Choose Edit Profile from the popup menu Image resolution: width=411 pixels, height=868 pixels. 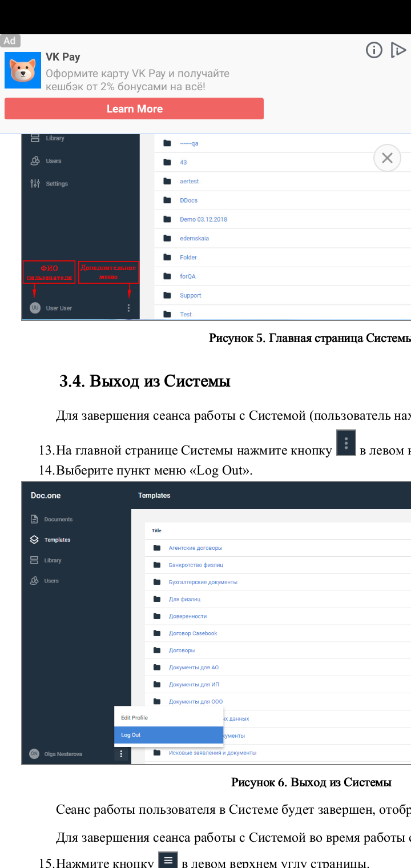click(x=168, y=718)
